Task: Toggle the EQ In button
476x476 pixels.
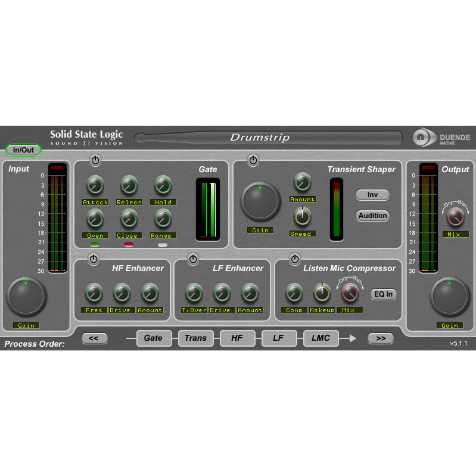Action: pos(383,294)
